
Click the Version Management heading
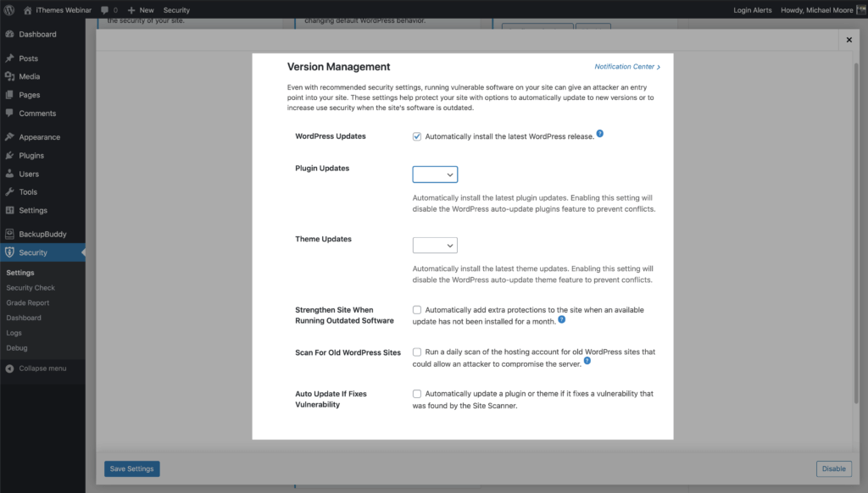(x=338, y=66)
